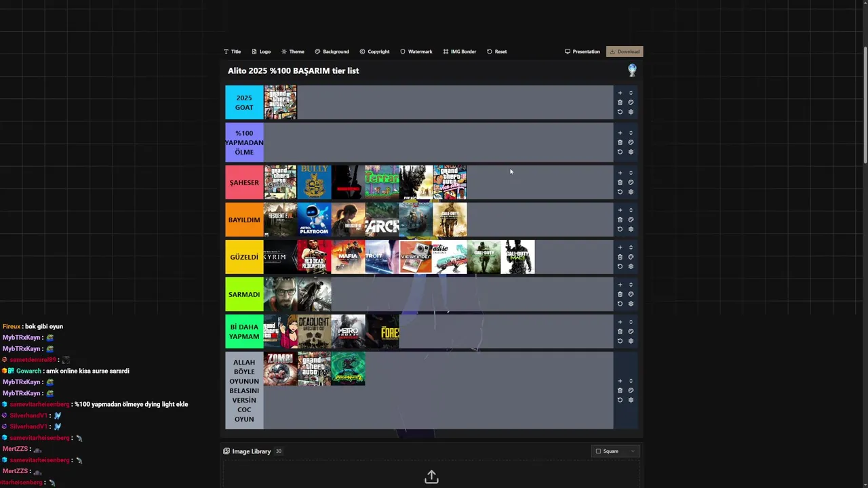Select the Far Cry cover in BAYILDIM row

382,220
